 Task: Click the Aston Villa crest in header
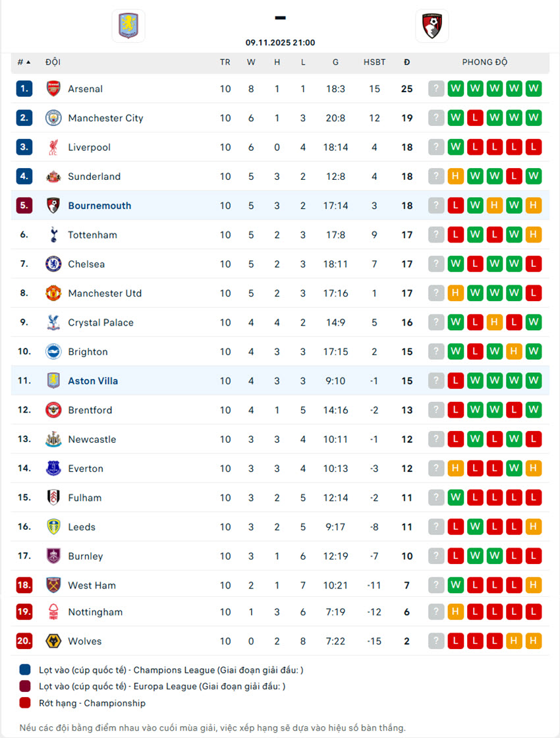(128, 26)
